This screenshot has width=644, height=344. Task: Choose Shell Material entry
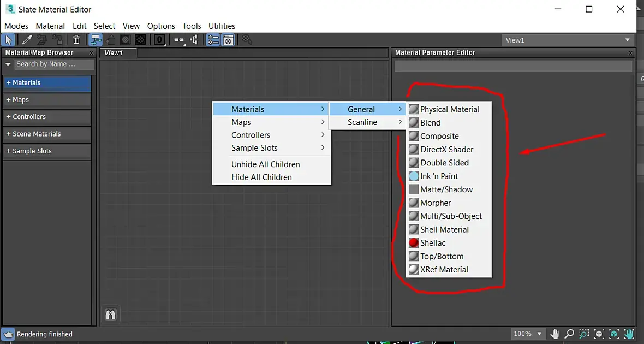point(449,229)
